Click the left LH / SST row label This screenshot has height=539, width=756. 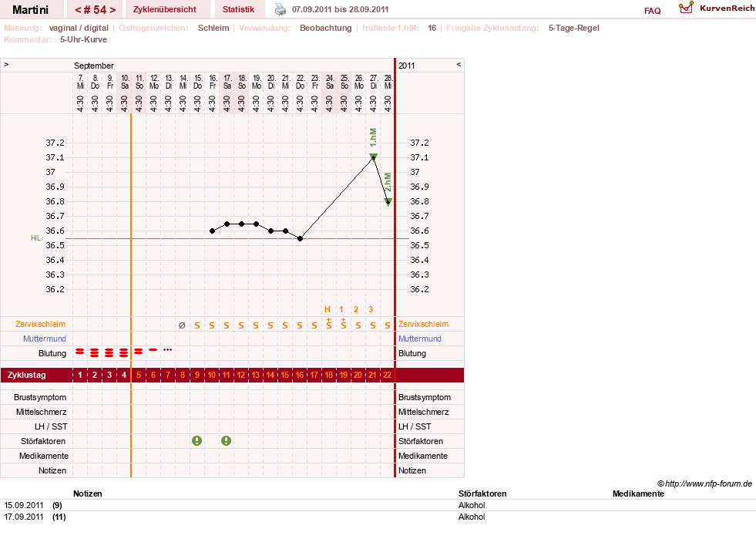[51, 426]
